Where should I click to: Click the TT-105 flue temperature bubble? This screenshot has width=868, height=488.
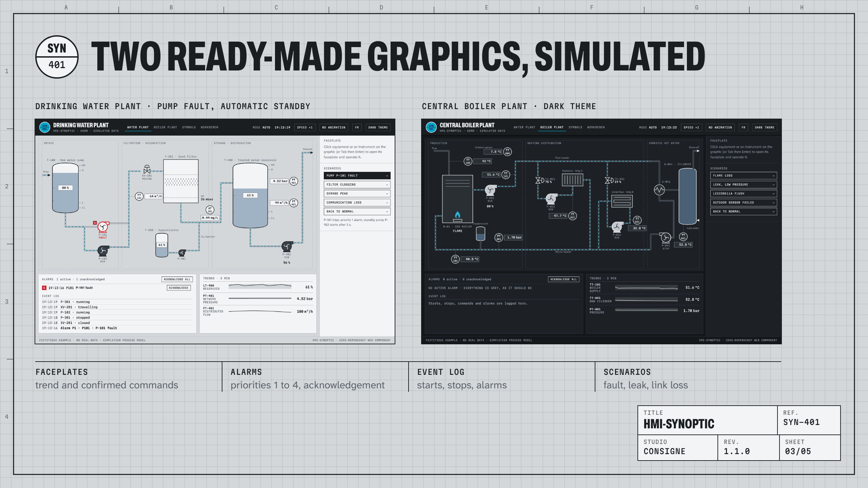468,161
